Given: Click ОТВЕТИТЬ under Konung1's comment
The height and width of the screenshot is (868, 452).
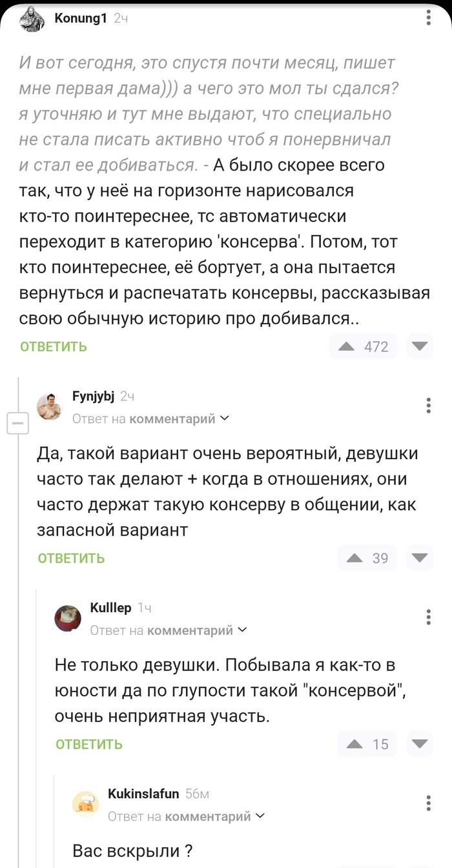Looking at the screenshot, I should (52, 346).
